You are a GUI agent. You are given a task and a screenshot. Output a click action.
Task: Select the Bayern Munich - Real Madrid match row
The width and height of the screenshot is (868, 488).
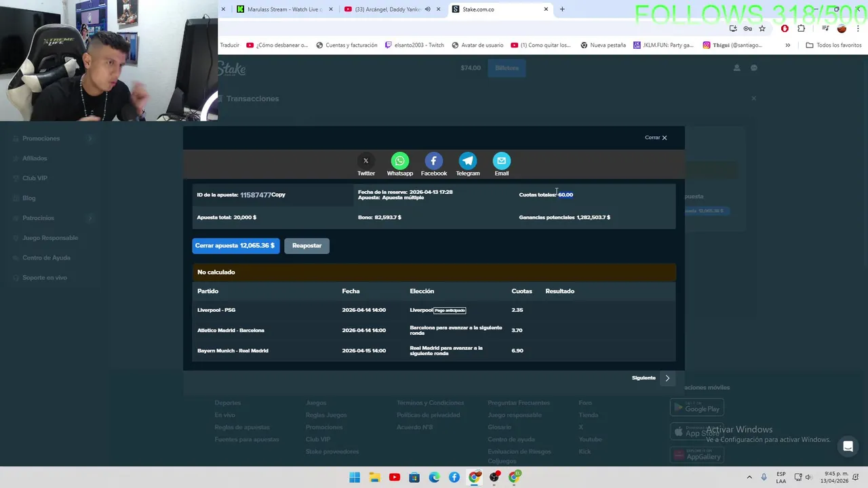pyautogui.click(x=434, y=350)
